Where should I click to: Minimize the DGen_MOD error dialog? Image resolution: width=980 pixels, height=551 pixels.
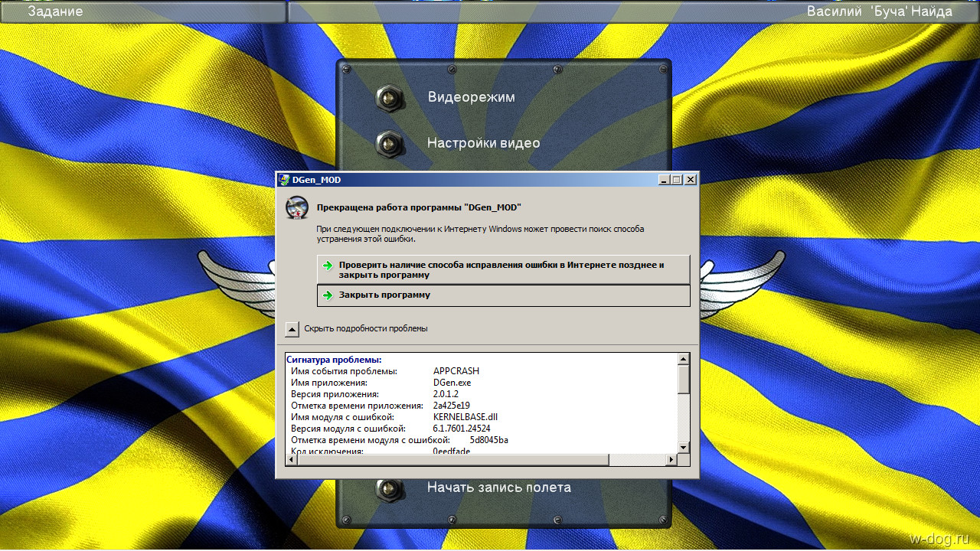pos(664,179)
